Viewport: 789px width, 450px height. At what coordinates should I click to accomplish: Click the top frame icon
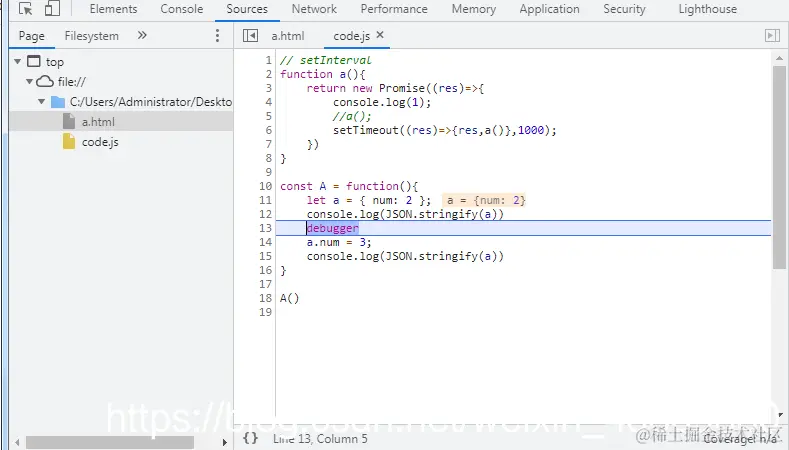pyautogui.click(x=34, y=61)
